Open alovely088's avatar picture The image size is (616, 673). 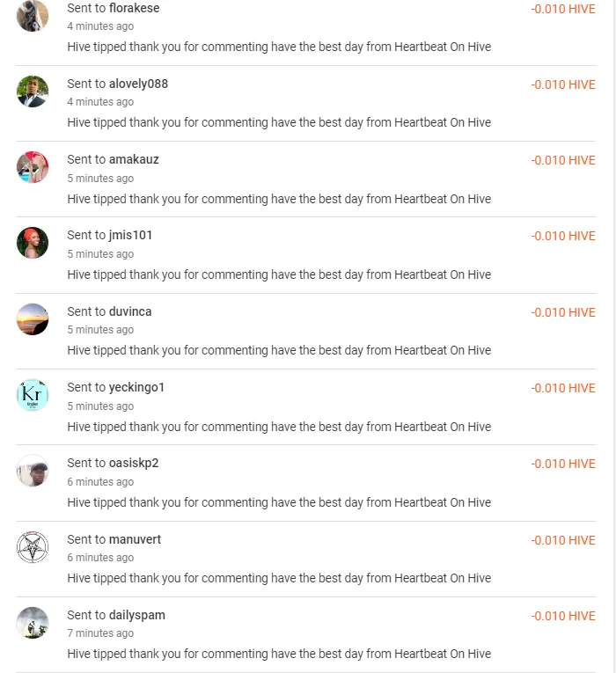coord(33,91)
